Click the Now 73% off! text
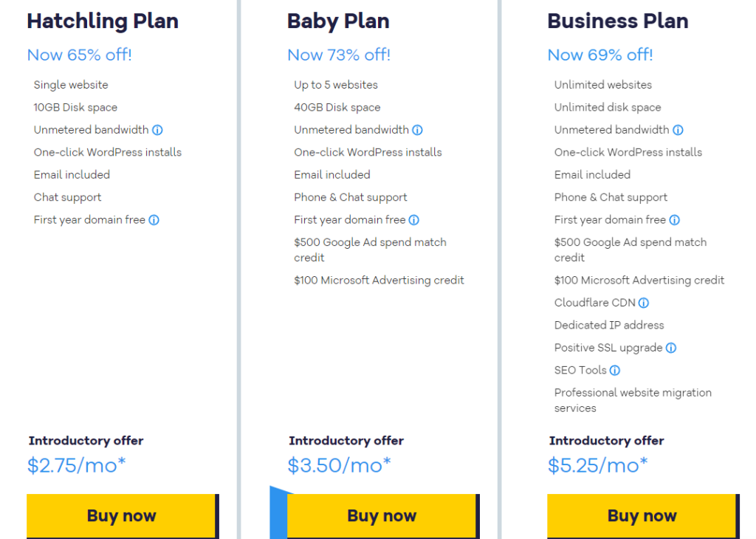The image size is (756, 539). tap(338, 55)
